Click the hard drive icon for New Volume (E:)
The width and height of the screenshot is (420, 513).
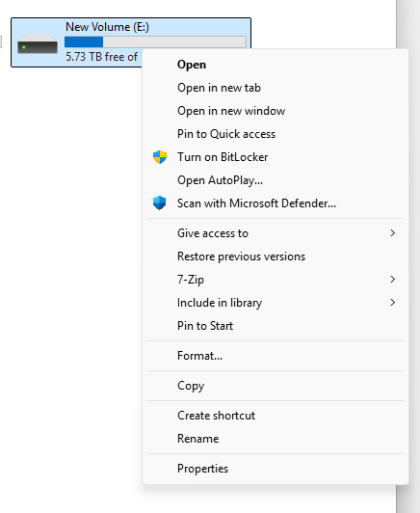click(x=38, y=43)
